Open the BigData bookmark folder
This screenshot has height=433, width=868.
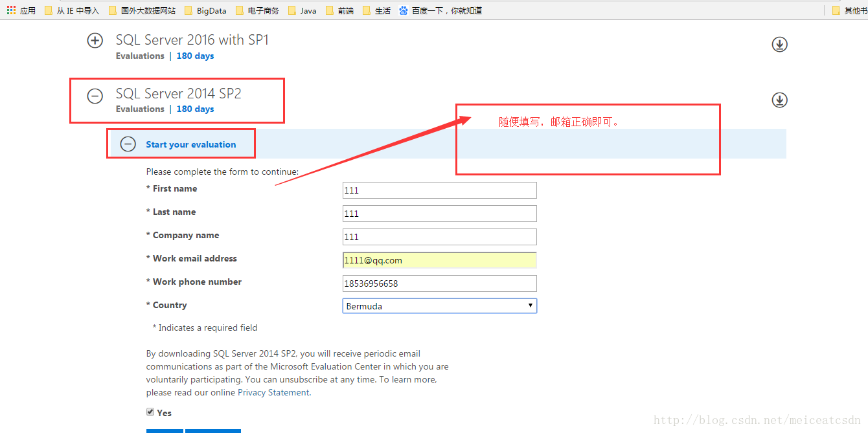pos(205,10)
